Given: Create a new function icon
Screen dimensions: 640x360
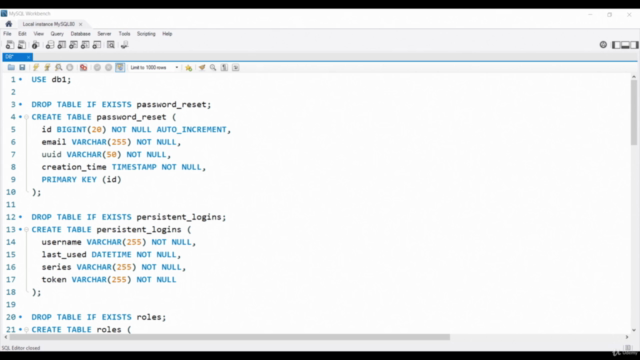Looking at the screenshot, I should (97, 45).
